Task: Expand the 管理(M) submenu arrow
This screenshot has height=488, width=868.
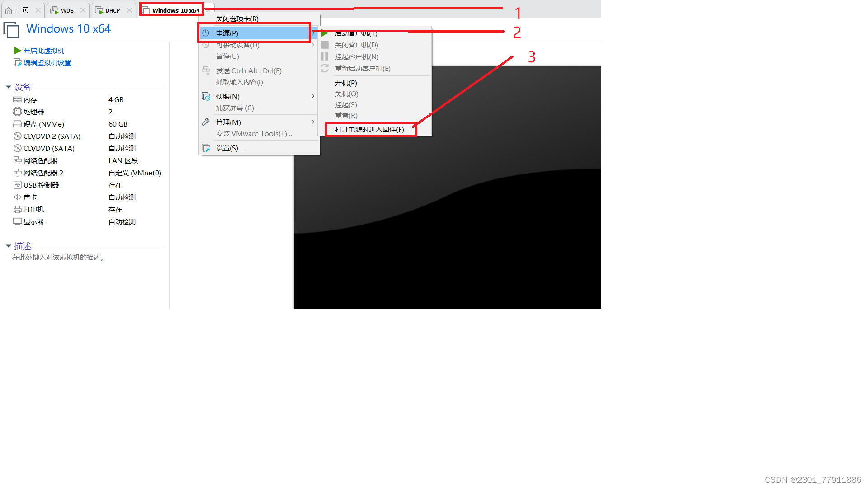Action: (x=313, y=122)
